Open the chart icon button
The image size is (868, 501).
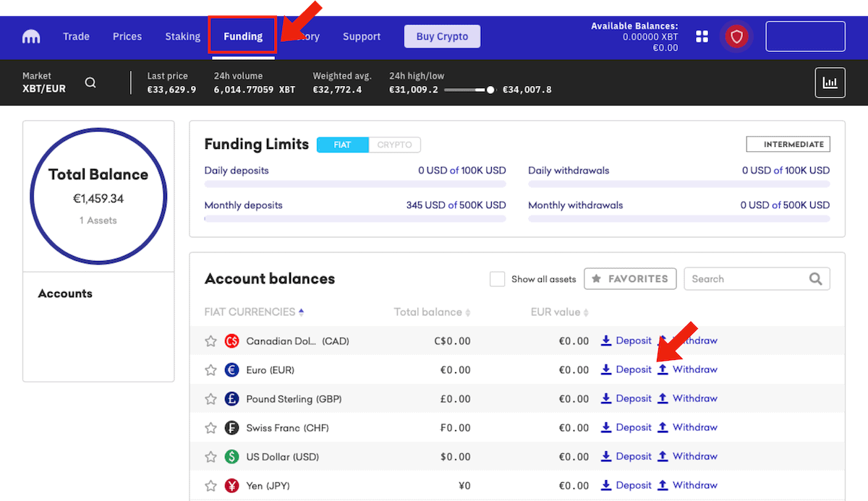[x=830, y=82]
